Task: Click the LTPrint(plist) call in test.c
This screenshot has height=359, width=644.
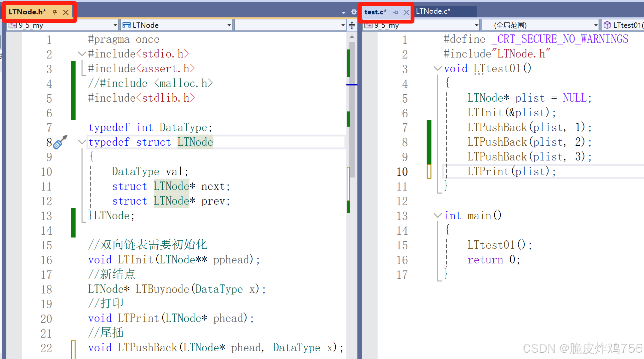Action: (x=512, y=171)
